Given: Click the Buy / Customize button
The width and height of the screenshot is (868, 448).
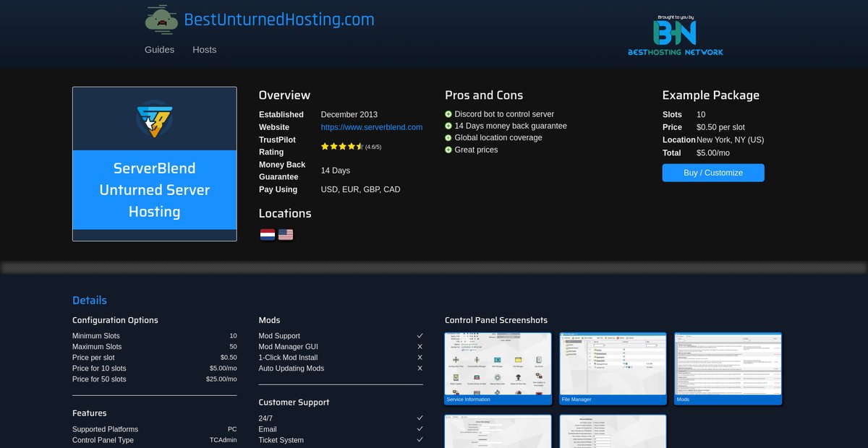Looking at the screenshot, I should click(713, 173).
